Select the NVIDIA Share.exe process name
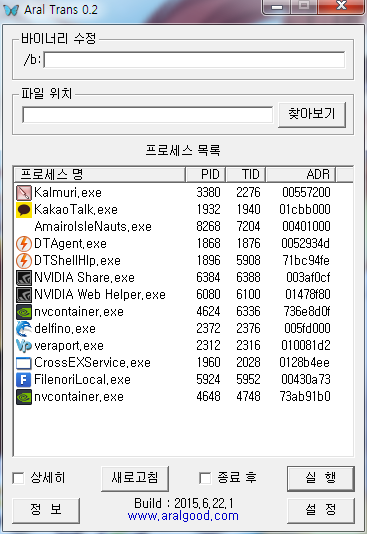The height and width of the screenshot is (534, 367). 84,278
